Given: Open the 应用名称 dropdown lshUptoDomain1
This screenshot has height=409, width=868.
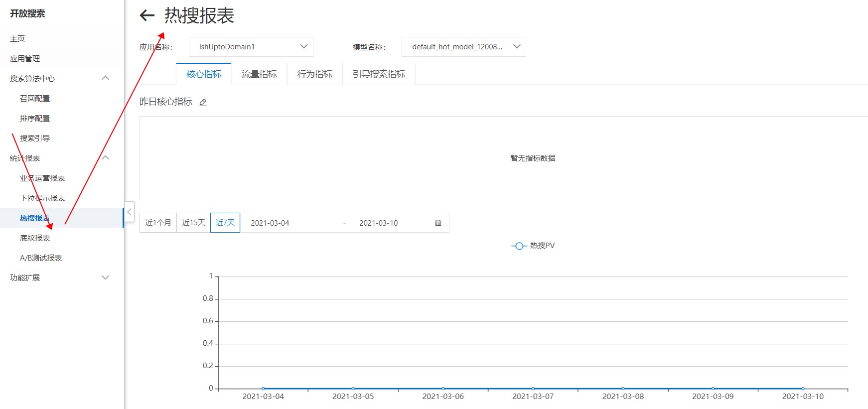Looking at the screenshot, I should (251, 47).
